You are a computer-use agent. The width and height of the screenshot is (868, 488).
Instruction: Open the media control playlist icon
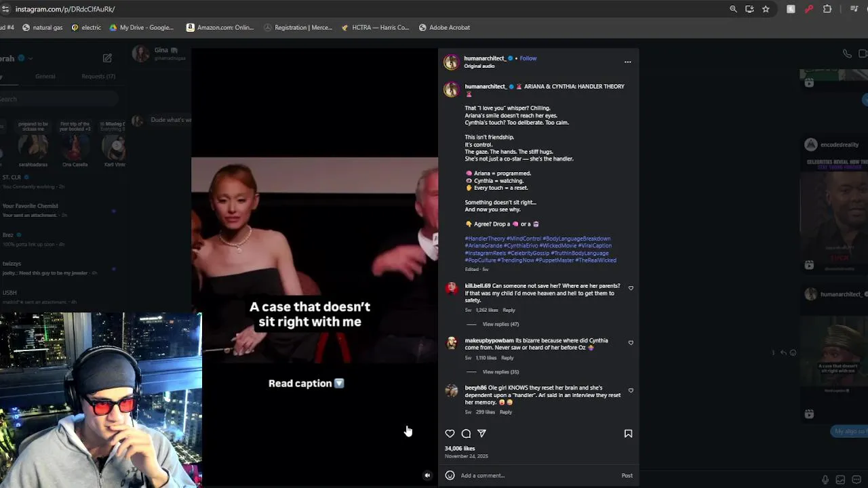point(854,9)
